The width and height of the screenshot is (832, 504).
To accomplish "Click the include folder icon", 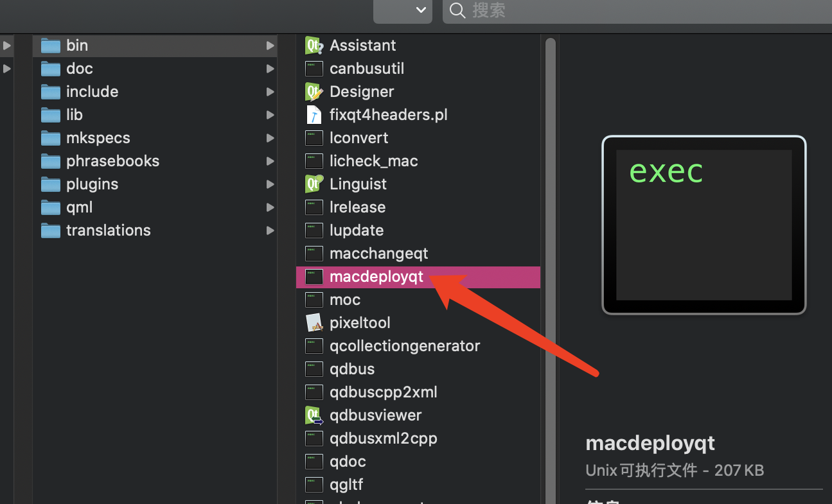I will 50,92.
